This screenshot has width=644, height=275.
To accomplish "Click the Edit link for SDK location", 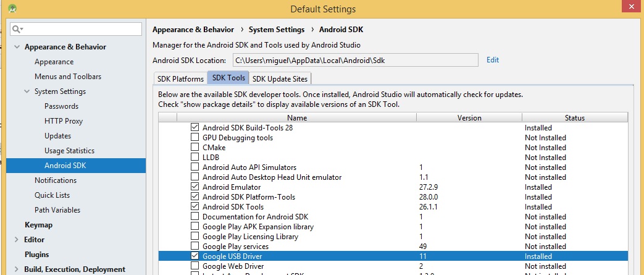I will (x=492, y=60).
